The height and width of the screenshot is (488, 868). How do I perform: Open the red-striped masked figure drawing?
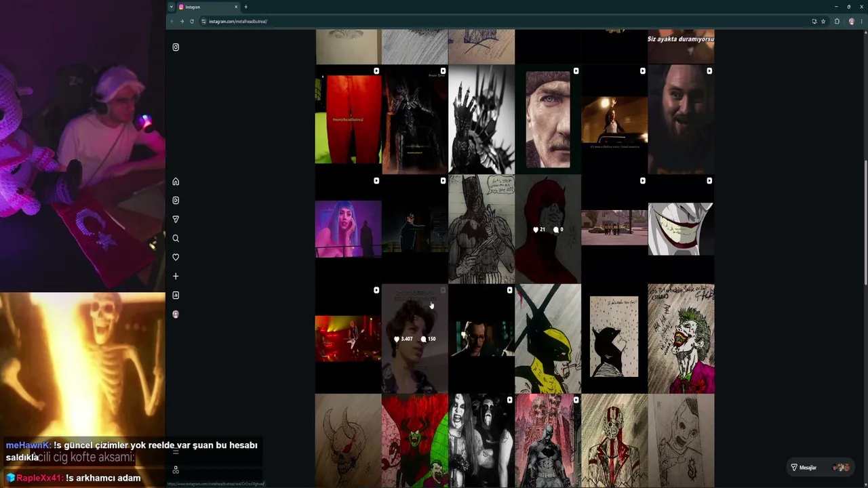click(614, 441)
